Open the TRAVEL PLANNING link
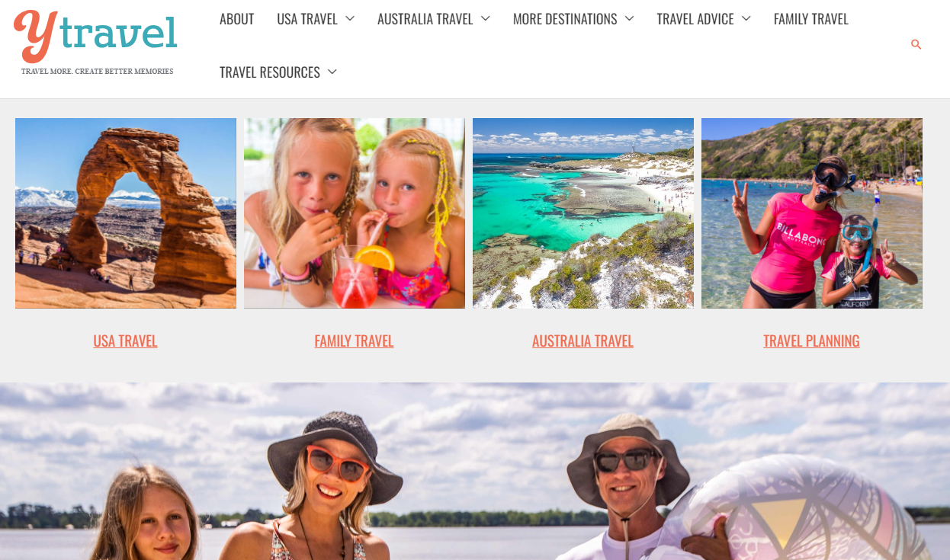 click(811, 341)
